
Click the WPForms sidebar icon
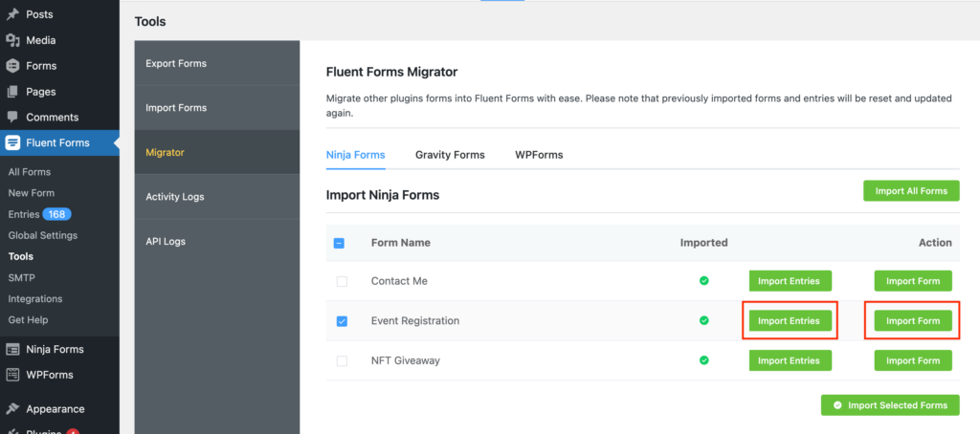click(12, 376)
